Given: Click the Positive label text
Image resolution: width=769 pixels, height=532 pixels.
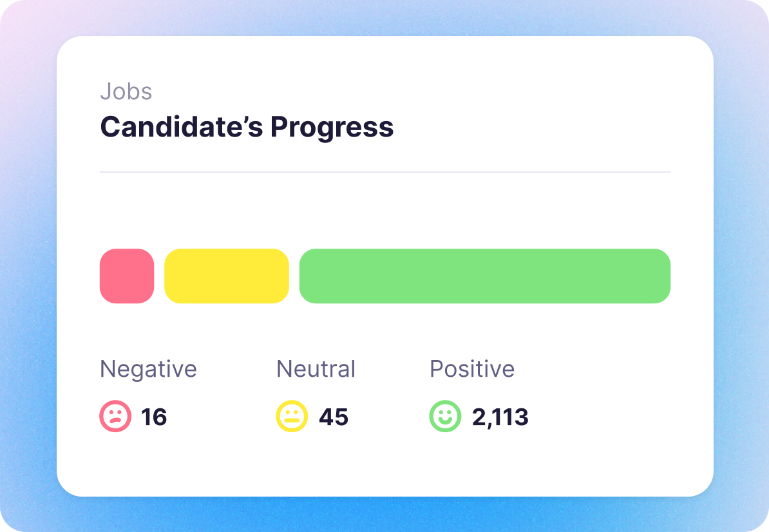Looking at the screenshot, I should [472, 369].
